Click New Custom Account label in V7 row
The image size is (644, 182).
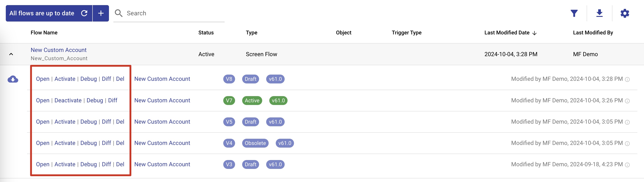tap(162, 100)
